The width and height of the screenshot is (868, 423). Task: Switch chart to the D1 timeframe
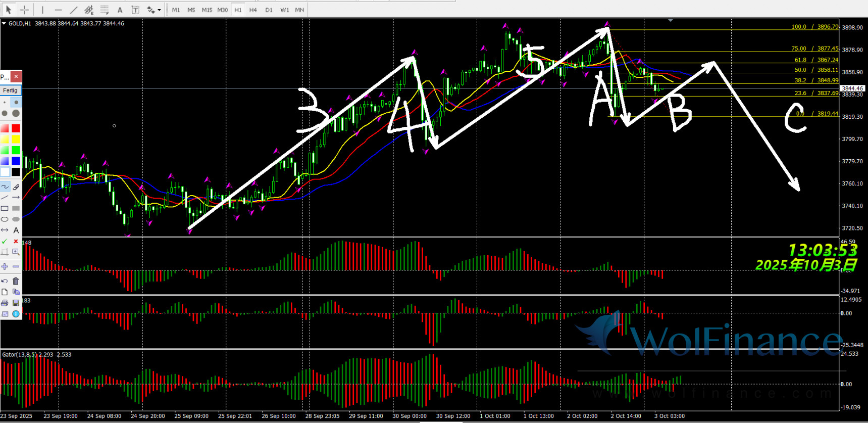click(x=269, y=10)
